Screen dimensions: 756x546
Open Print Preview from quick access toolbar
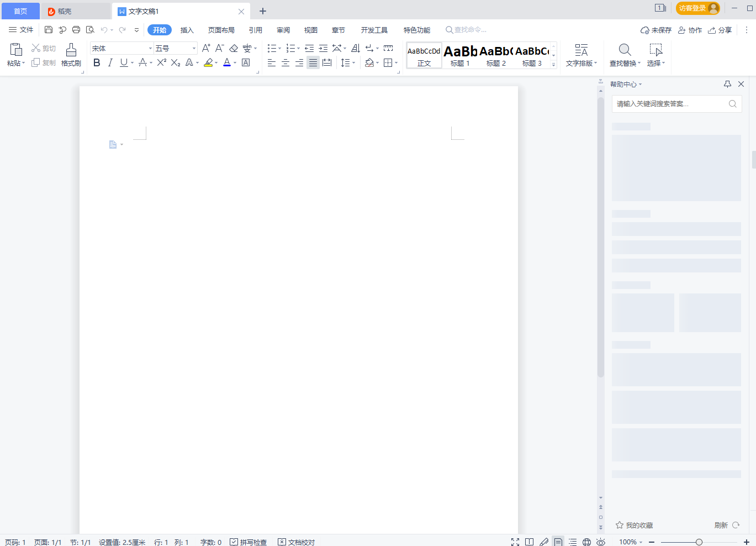90,30
